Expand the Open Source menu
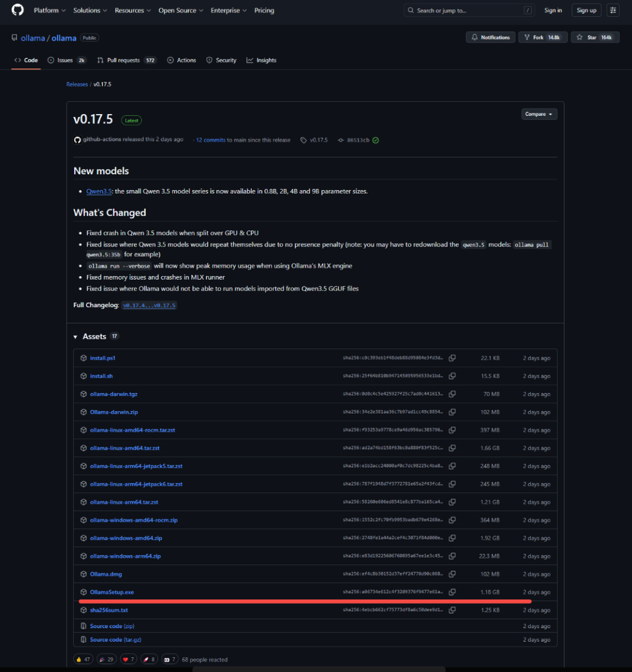 point(180,11)
